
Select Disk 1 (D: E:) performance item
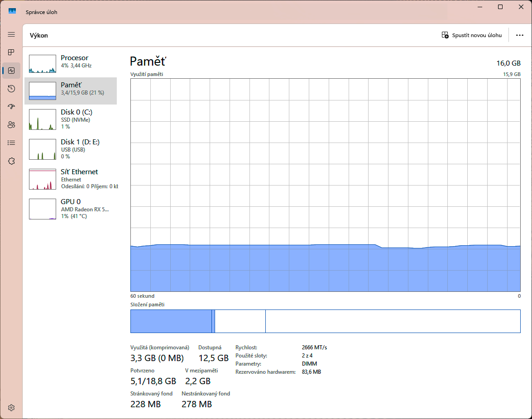(x=71, y=149)
